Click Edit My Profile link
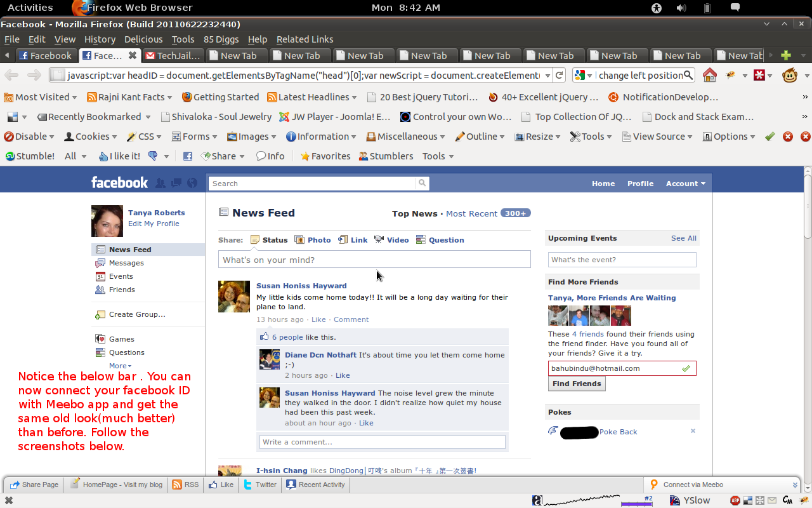This screenshot has height=508, width=812. point(154,224)
